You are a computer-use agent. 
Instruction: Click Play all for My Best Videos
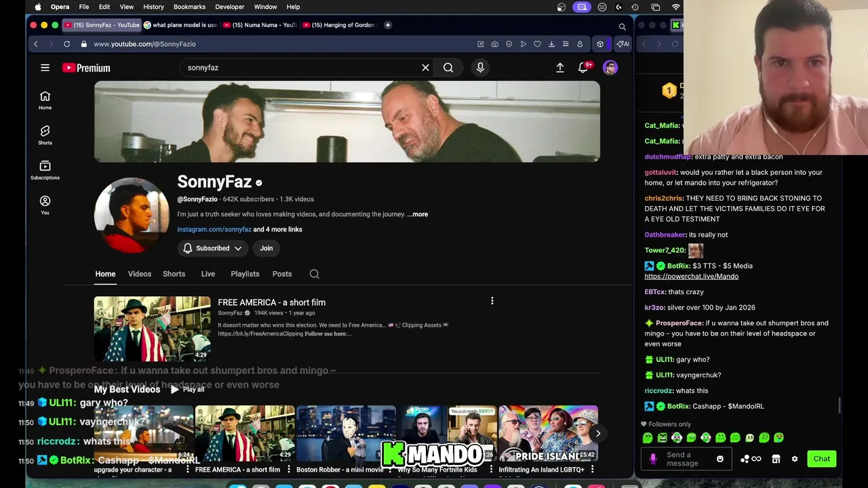[188, 390]
